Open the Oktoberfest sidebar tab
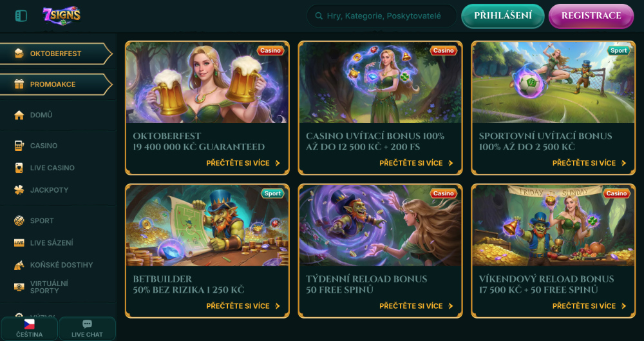 coord(56,54)
